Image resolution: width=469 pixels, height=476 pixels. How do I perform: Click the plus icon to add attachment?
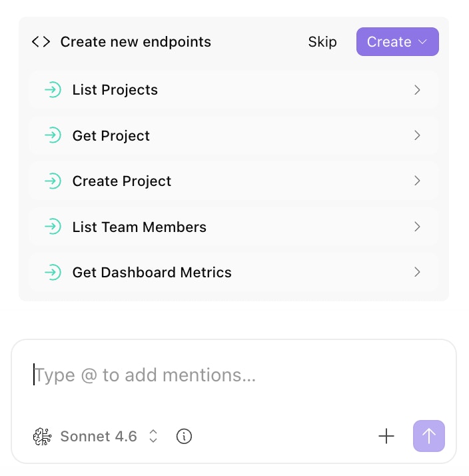386,436
